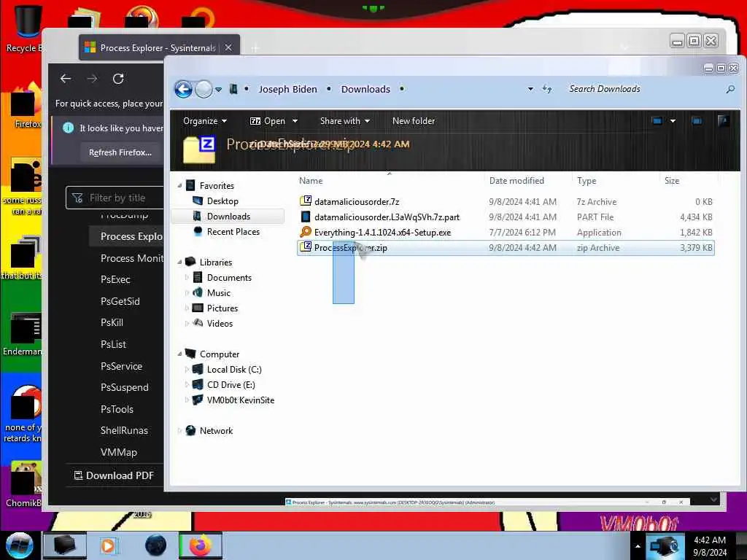747x560 pixels.
Task: Open CD Drive (E:)
Action: (231, 385)
